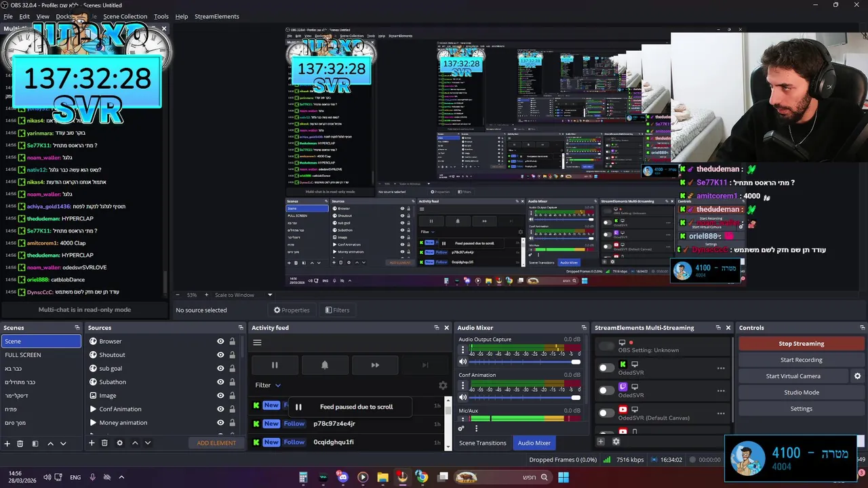The image size is (868, 488).
Task: Open source properties gear in Sources toolbar
Action: (x=119, y=443)
